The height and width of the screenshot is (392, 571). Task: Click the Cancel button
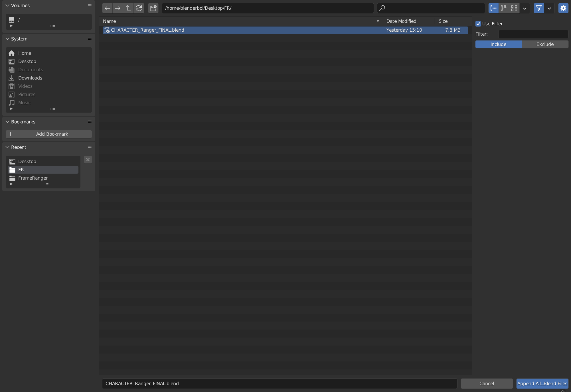point(487,383)
